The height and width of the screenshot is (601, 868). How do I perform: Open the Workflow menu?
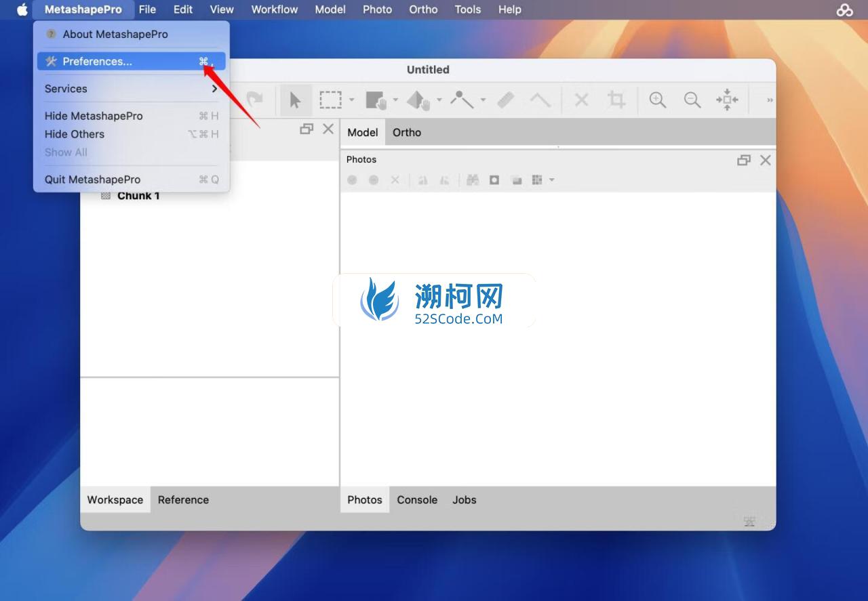275,9
